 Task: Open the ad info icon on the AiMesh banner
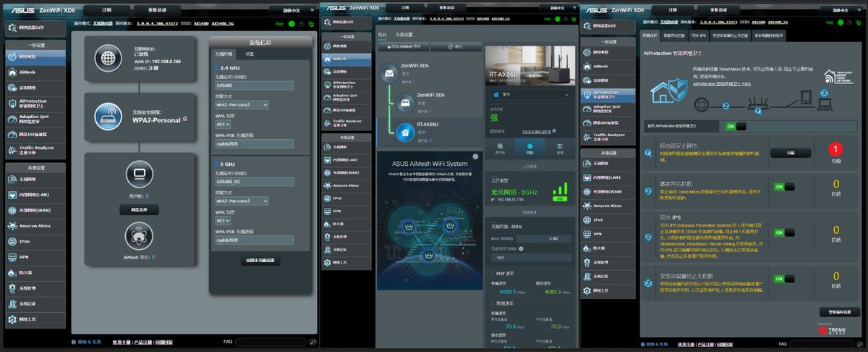pyautogui.click(x=475, y=156)
